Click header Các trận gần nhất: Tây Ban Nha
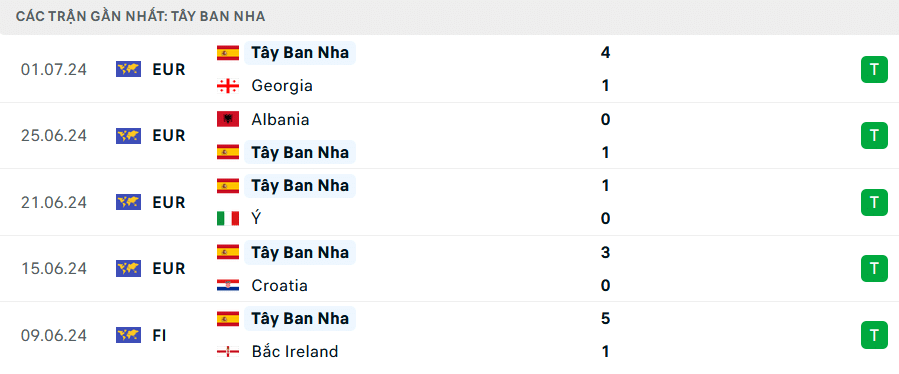 pyautogui.click(x=140, y=17)
